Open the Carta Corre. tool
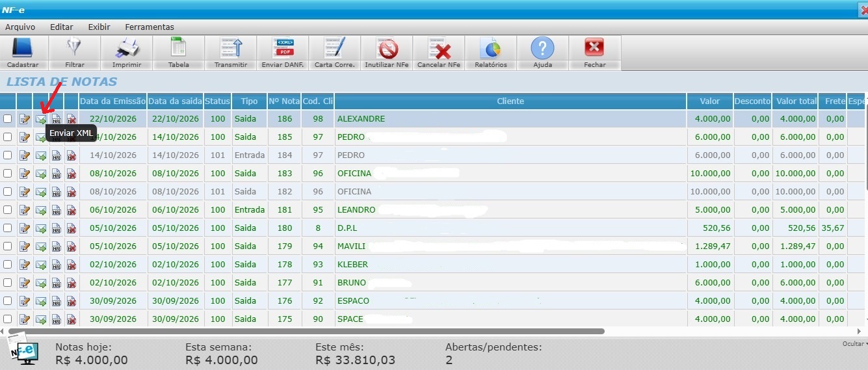This screenshot has width=868, height=370. (x=335, y=53)
